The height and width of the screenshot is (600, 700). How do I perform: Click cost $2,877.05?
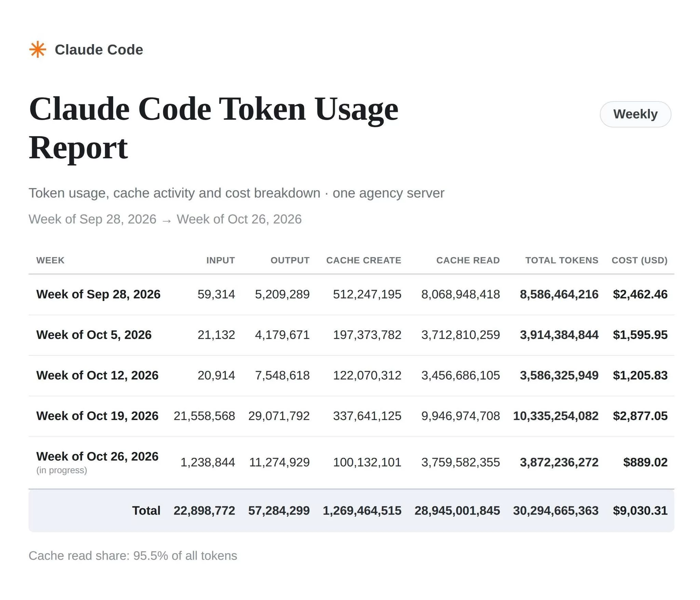coord(640,416)
